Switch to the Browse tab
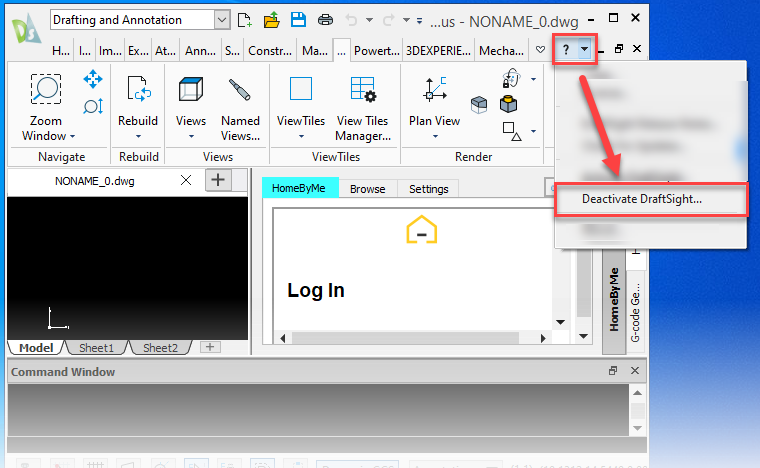The height and width of the screenshot is (468, 760). (x=367, y=189)
